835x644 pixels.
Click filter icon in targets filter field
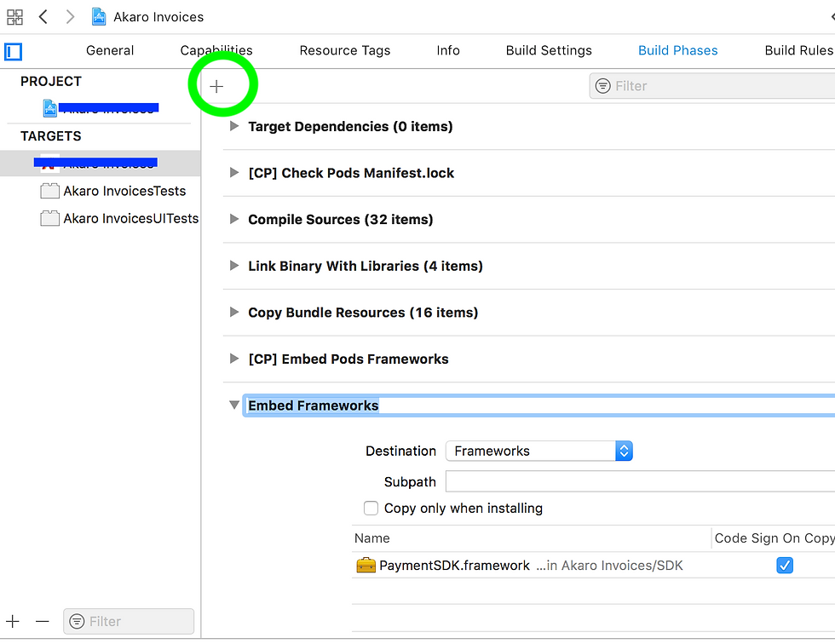click(78, 621)
